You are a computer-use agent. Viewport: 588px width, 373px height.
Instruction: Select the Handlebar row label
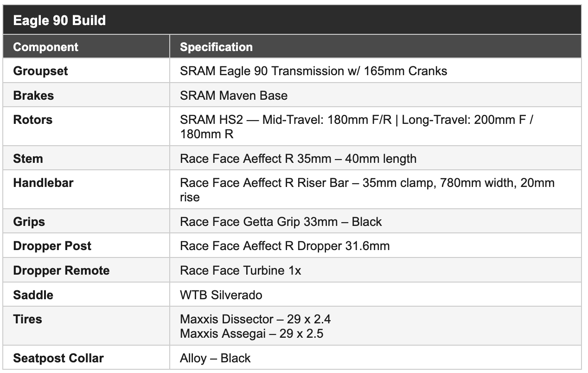43,183
